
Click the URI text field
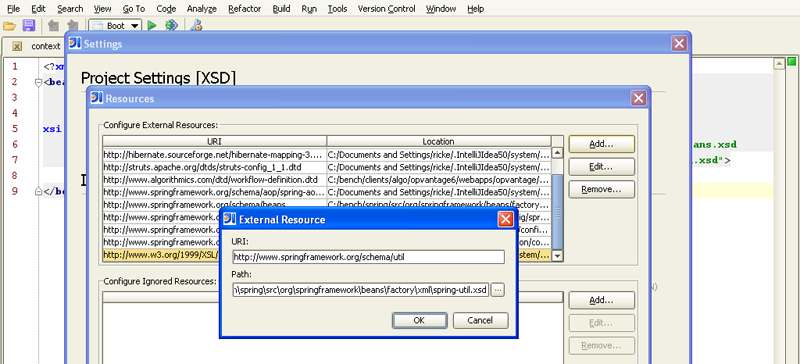pos(368,257)
